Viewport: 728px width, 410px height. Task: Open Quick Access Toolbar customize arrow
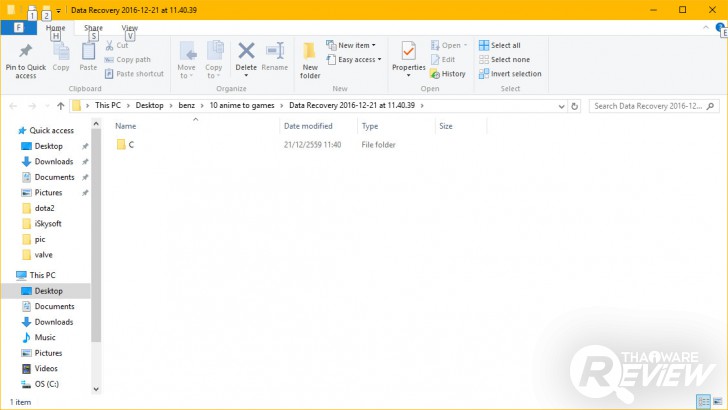(58, 10)
